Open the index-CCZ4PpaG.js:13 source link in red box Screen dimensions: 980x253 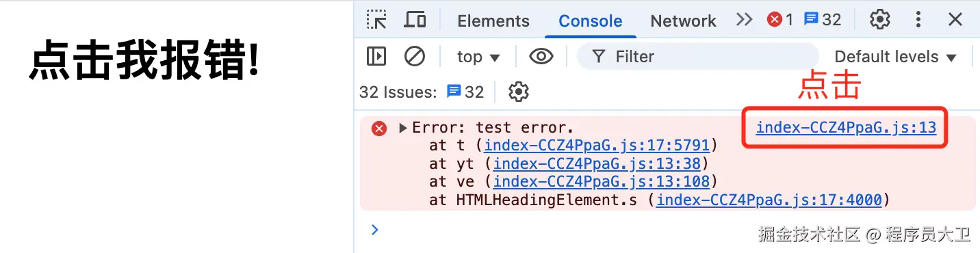coord(846,127)
